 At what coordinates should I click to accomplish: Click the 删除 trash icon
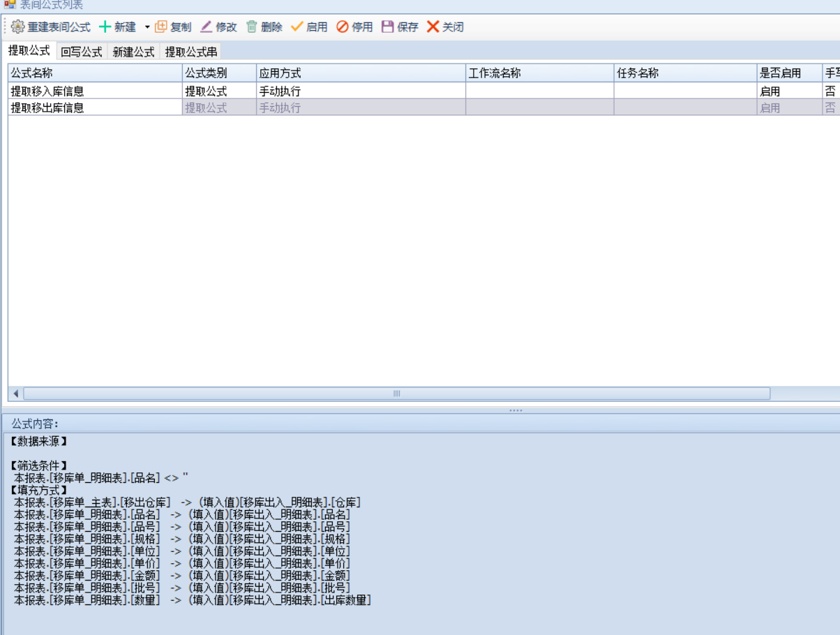pos(252,27)
